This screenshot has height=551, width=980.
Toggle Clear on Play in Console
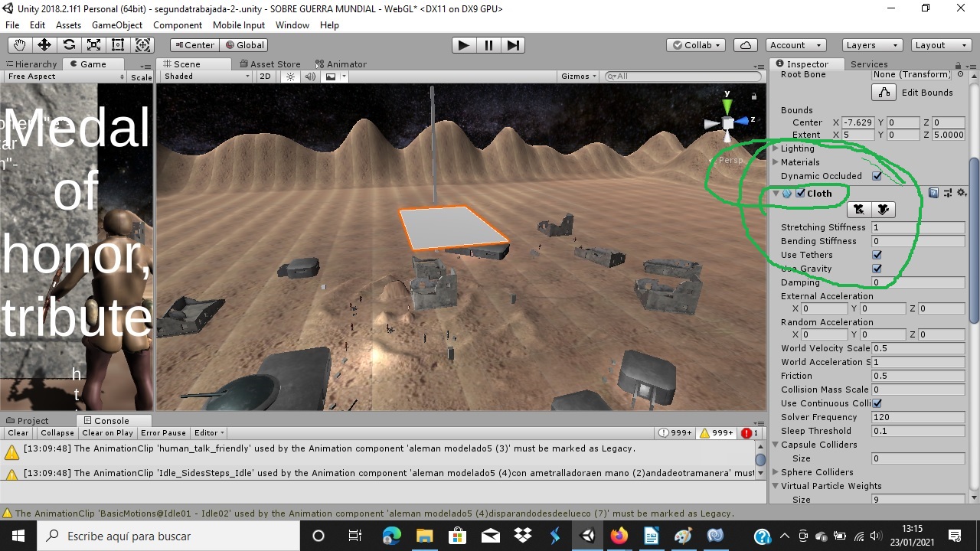point(108,433)
